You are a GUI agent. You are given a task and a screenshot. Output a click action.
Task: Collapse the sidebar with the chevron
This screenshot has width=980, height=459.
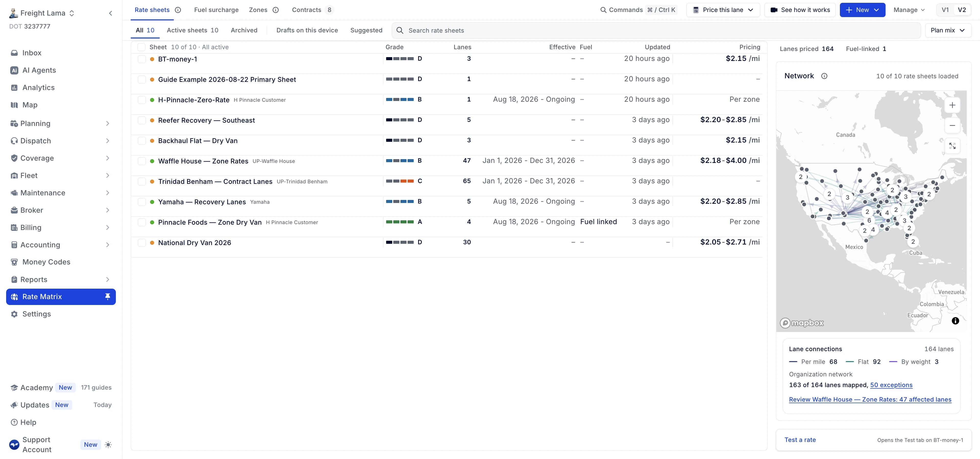pyautogui.click(x=110, y=13)
